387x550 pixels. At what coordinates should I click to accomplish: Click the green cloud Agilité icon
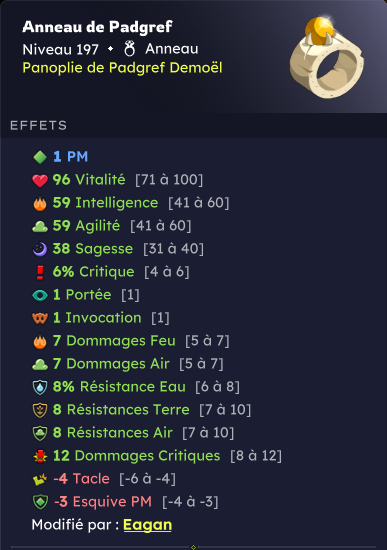coord(40,227)
